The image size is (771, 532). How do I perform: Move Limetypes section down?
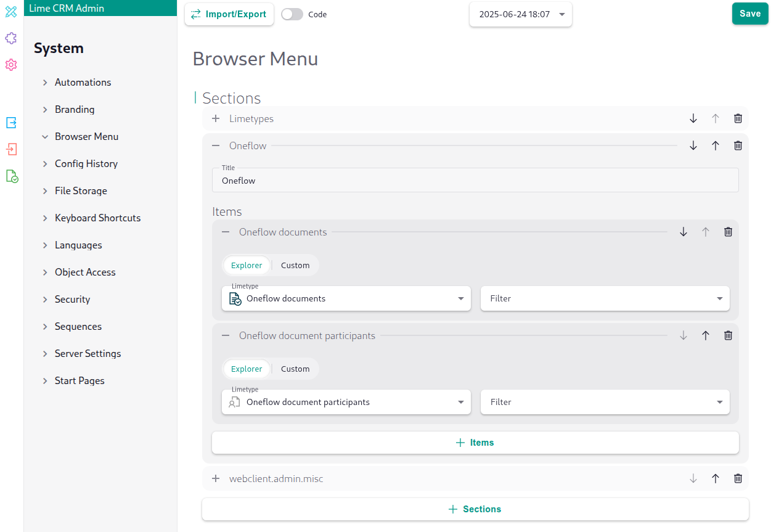click(693, 118)
